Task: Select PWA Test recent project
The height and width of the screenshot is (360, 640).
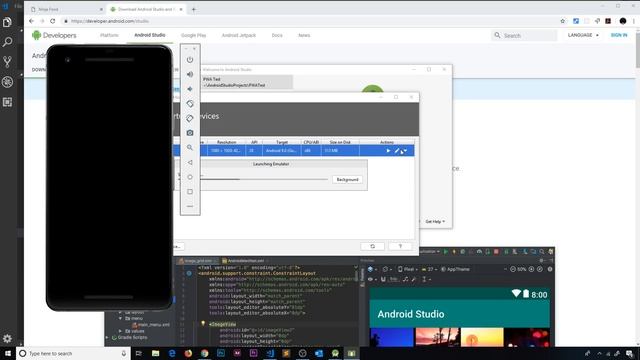Action: (x=247, y=82)
